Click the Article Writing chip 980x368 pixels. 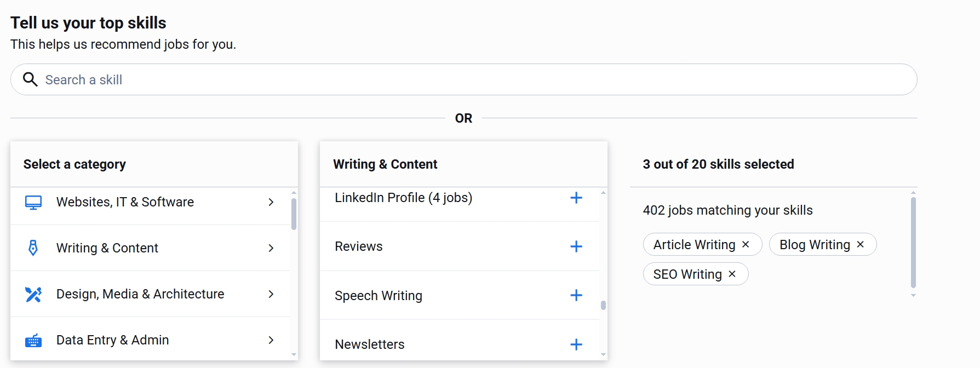702,244
